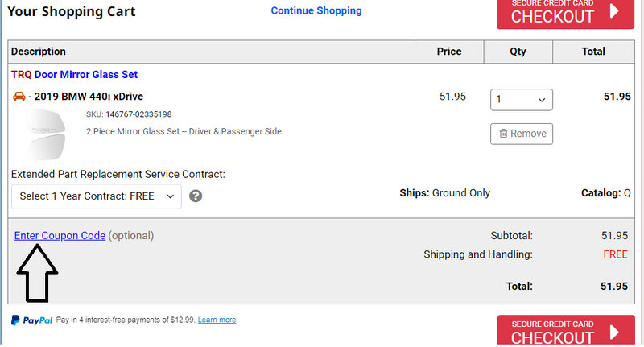644x347 pixels.
Task: Open the Door Mirror Glass Set product link
Action: coord(86,75)
